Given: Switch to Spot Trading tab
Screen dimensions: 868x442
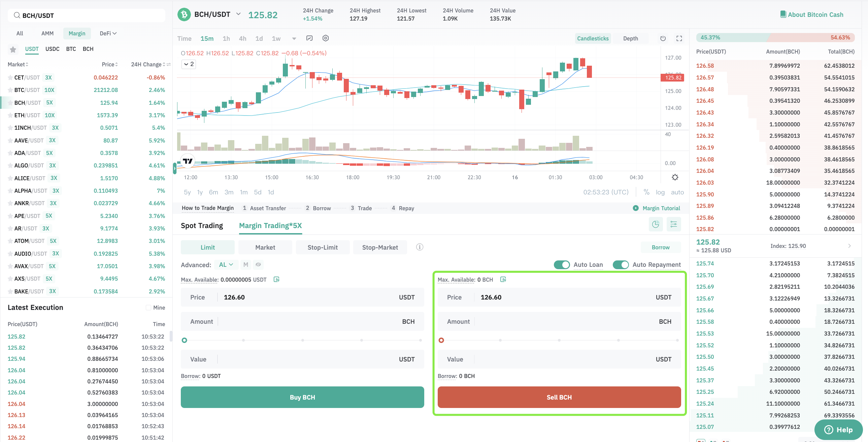Looking at the screenshot, I should [202, 226].
